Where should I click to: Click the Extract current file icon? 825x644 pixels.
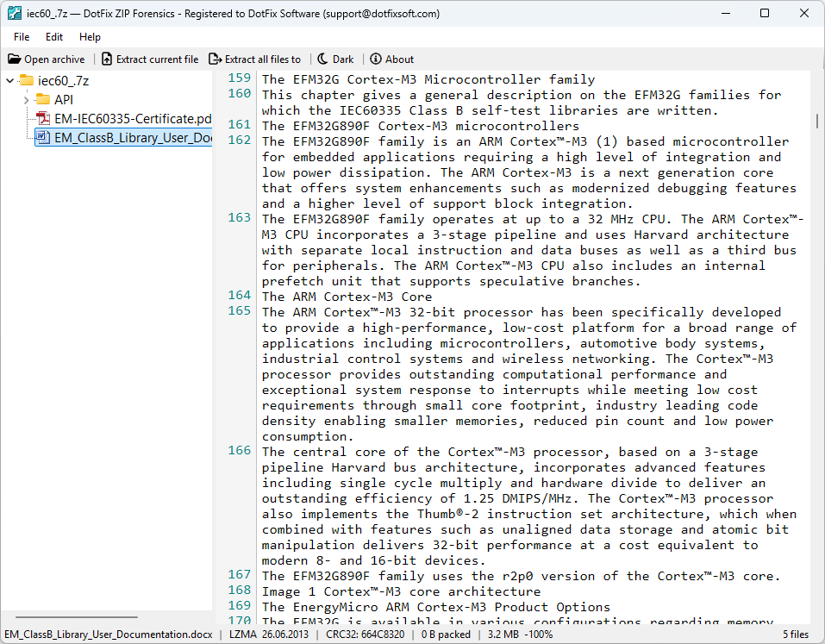(107, 59)
